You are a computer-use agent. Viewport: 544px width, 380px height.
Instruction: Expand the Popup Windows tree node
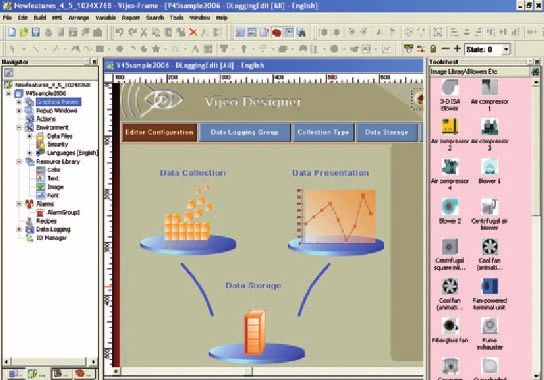(19, 111)
